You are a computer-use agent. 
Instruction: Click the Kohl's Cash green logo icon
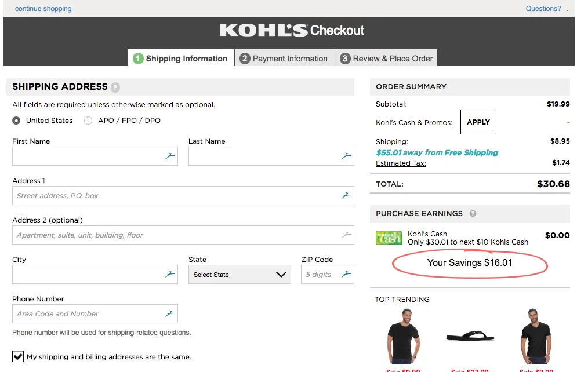pyautogui.click(x=389, y=238)
